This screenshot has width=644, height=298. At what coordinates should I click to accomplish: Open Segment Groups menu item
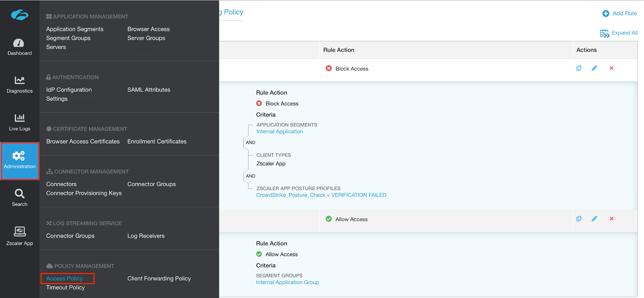click(68, 38)
